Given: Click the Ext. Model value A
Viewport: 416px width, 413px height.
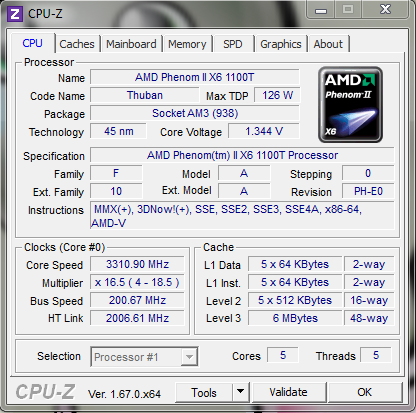Looking at the screenshot, I should (x=244, y=191).
